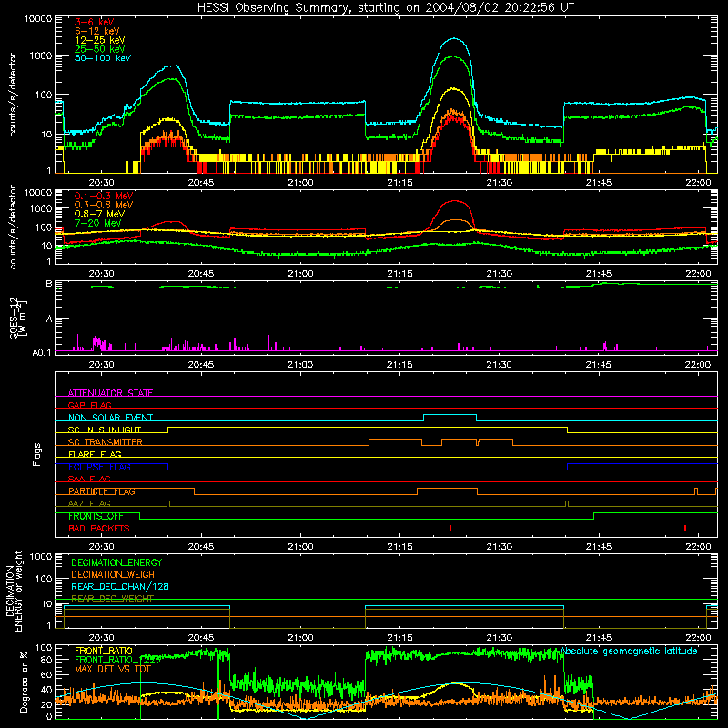Click the REAR_DEC_WEIGHT legend label

pyautogui.click(x=112, y=599)
